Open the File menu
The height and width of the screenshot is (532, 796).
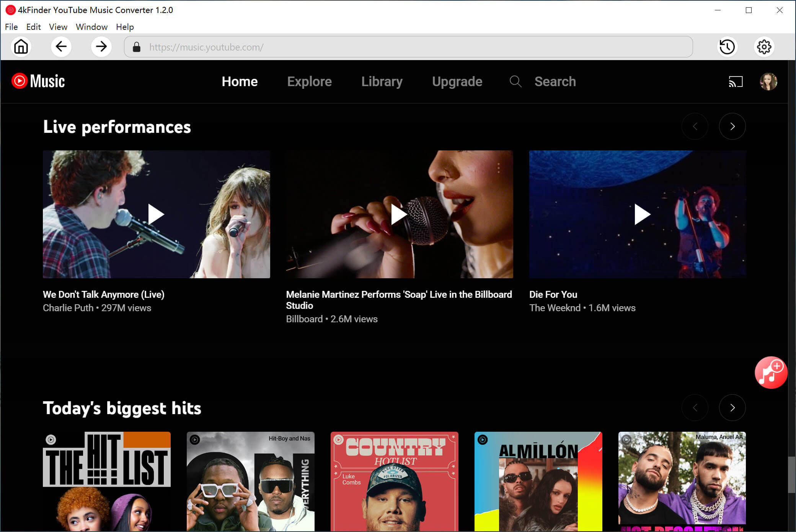pos(11,27)
